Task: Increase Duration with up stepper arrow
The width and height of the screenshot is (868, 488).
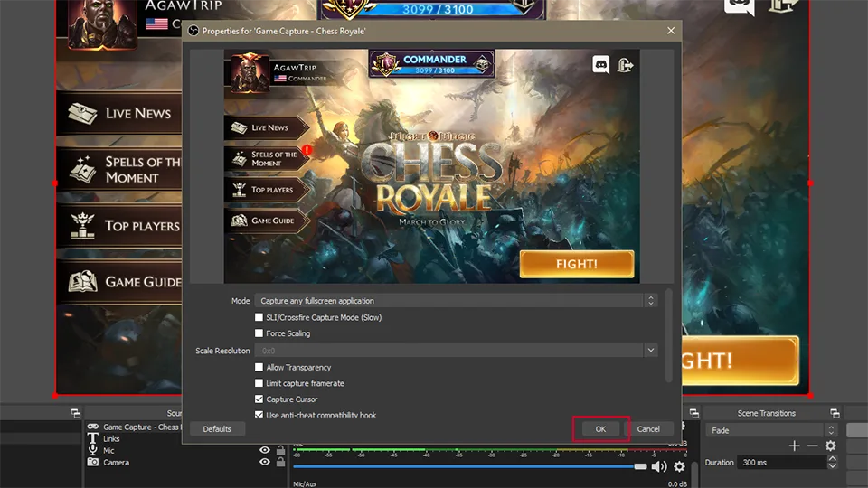Action: click(x=832, y=459)
